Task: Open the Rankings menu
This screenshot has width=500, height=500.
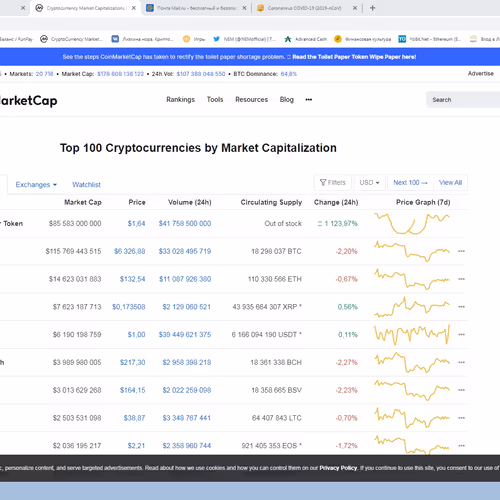Action: coord(180,99)
